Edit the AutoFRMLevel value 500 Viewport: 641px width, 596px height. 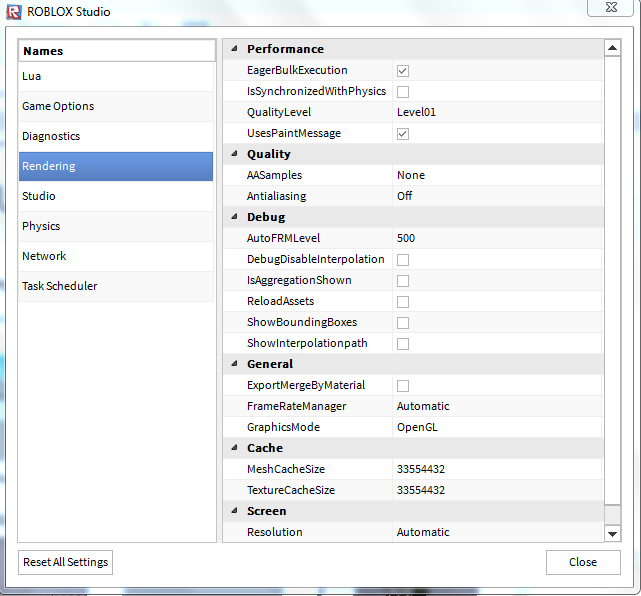498,238
